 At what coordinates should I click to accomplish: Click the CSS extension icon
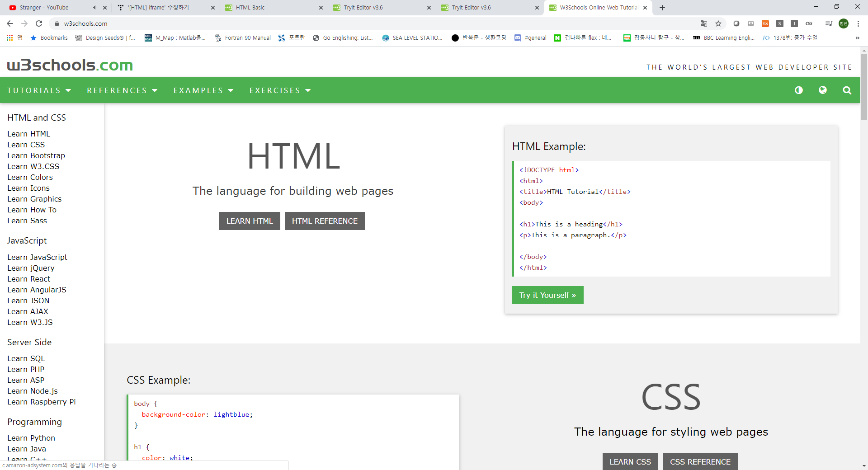tap(809, 23)
